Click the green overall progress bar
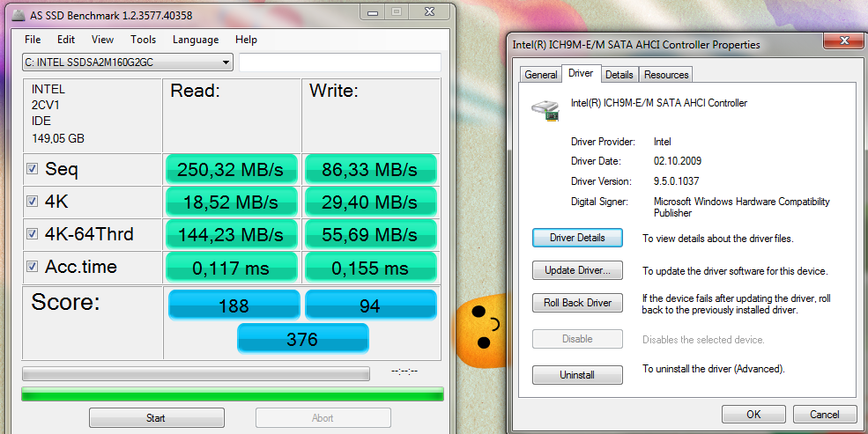The width and height of the screenshot is (868, 434). 233,394
